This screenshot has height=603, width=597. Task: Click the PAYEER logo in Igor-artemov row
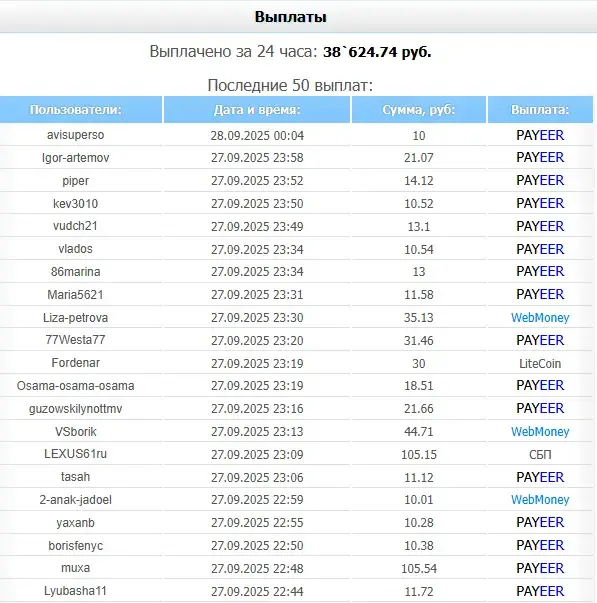click(x=540, y=157)
